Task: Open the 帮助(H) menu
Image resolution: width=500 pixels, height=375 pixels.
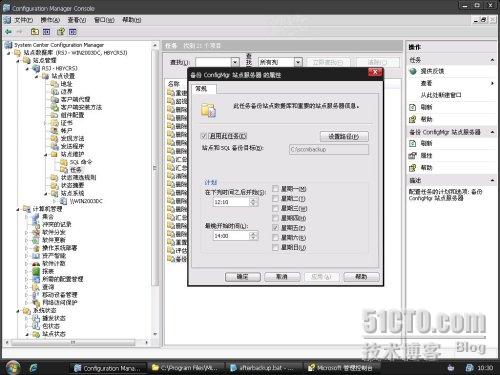Action: tap(132, 20)
